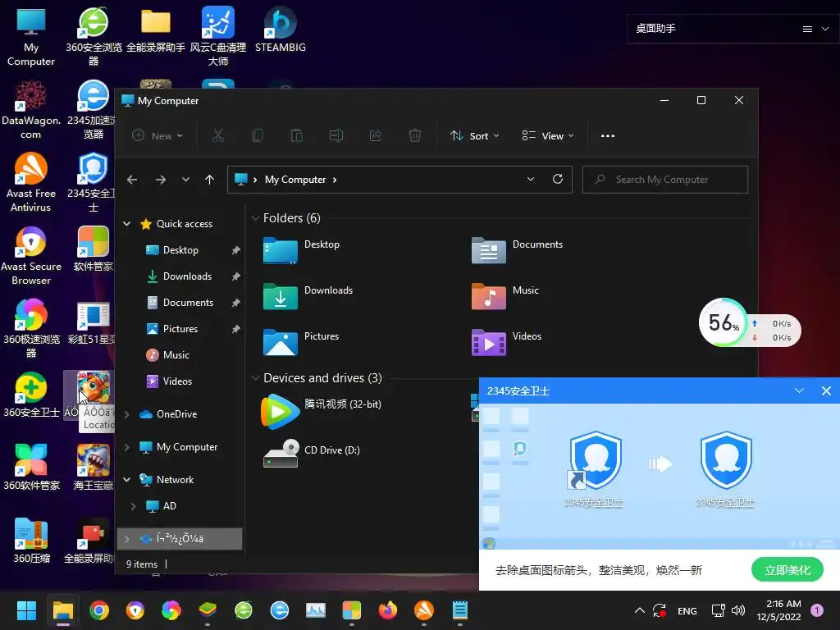Go forward with the right arrow
The width and height of the screenshot is (840, 630).
click(160, 180)
